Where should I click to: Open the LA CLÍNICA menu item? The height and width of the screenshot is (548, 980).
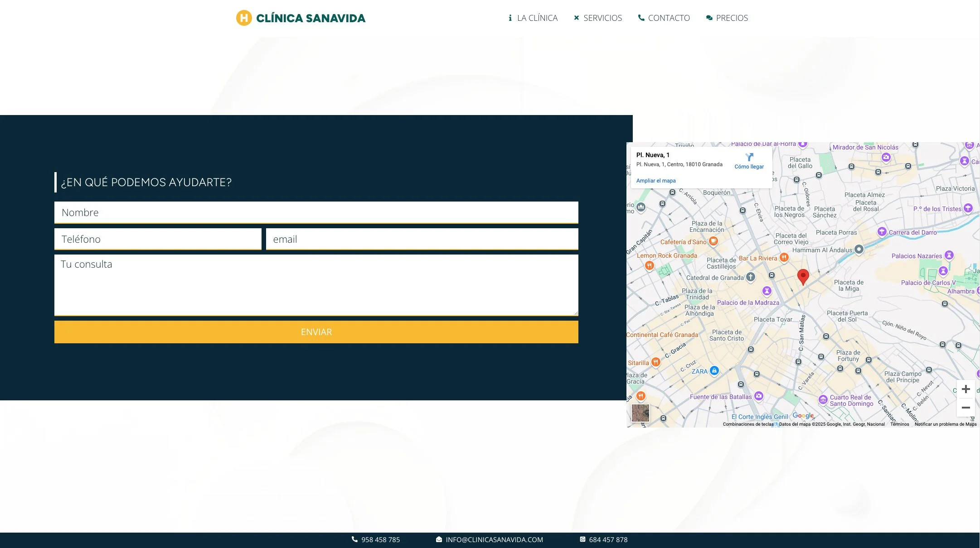(537, 18)
